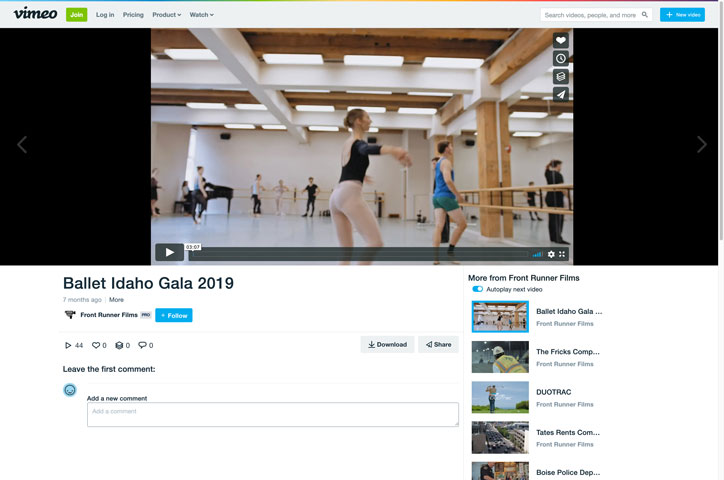The image size is (724, 480).
Task: Click the '7 months ago' text
Action: pos(82,300)
